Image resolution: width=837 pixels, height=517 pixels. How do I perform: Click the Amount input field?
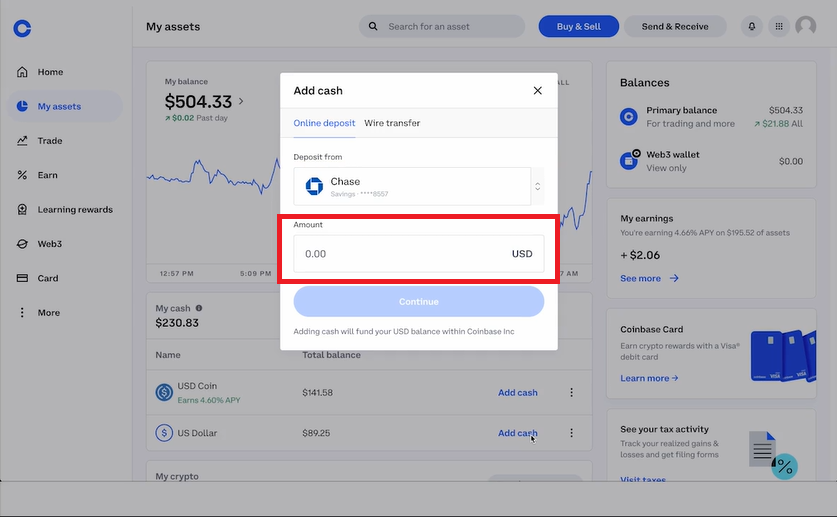(x=418, y=253)
